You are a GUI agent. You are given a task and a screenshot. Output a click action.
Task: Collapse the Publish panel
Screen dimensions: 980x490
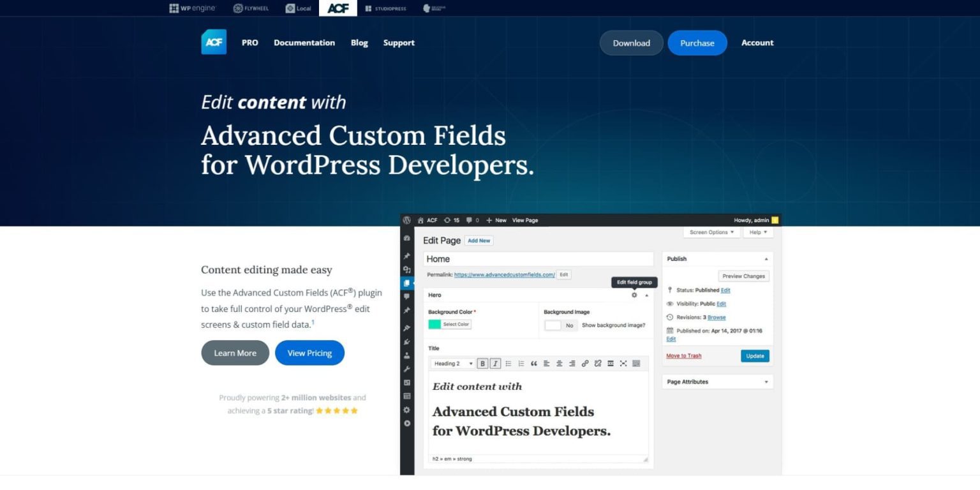[766, 258]
